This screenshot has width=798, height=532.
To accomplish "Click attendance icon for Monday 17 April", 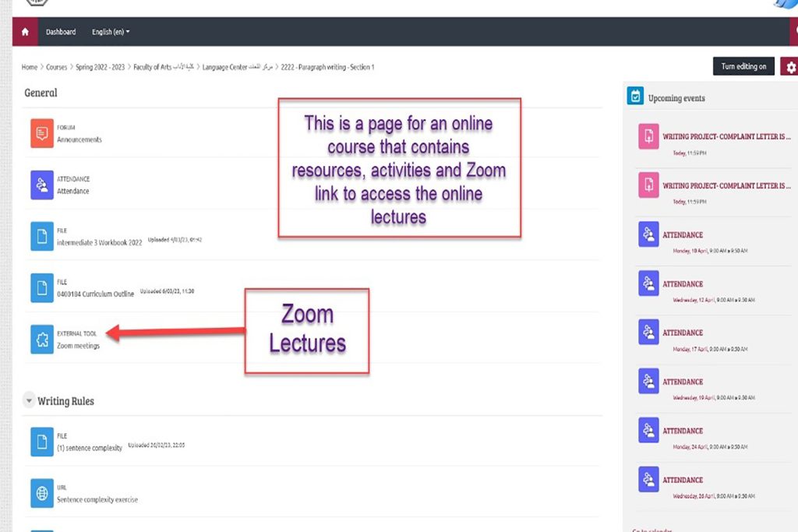I will point(648,332).
